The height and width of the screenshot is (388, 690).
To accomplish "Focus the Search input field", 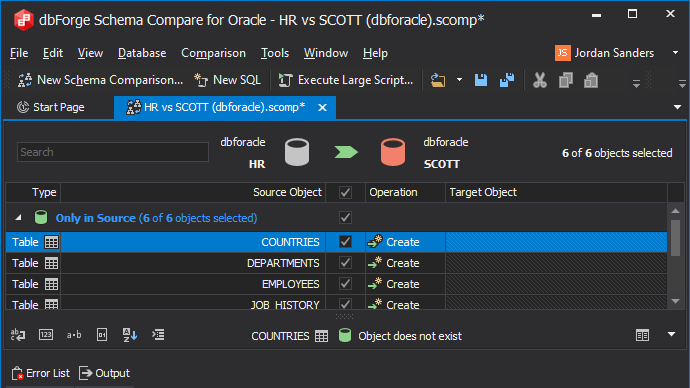I will [113, 152].
